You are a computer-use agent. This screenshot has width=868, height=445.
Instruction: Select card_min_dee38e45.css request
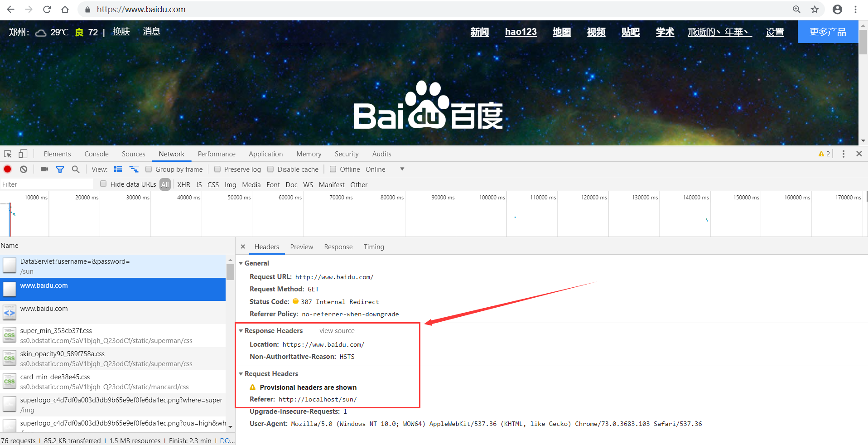[x=113, y=382]
